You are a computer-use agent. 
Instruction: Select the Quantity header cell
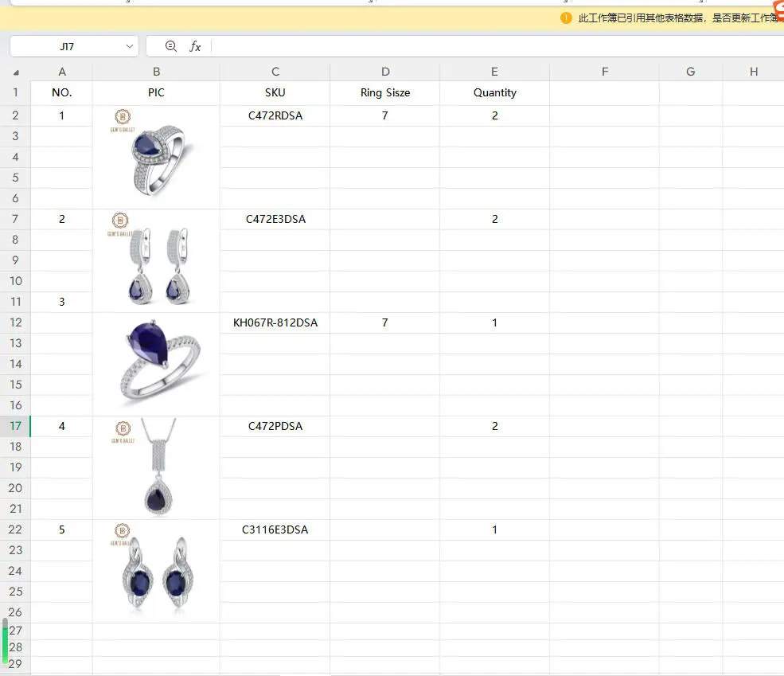494,92
